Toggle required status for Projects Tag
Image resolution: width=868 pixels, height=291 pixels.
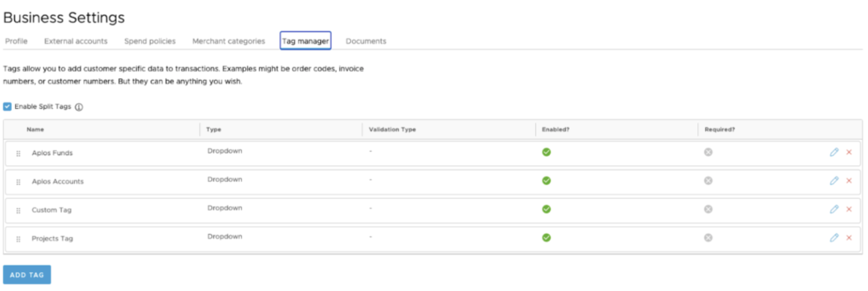coord(708,238)
